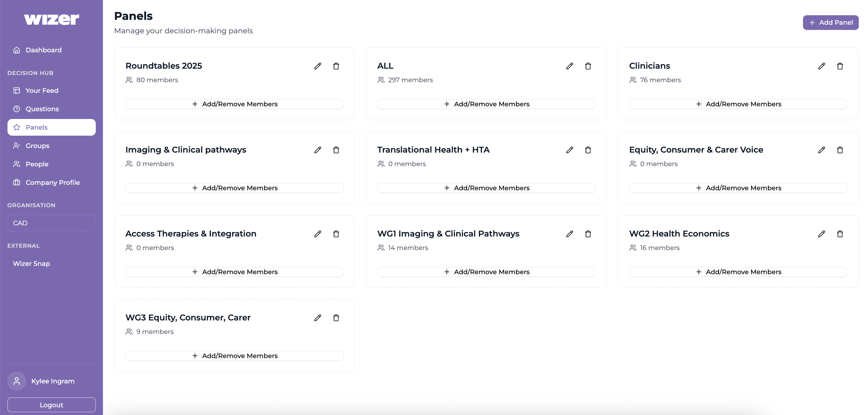Select Panels in the Decision Hub menu
Image resolution: width=868 pixels, height=415 pixels.
37,127
